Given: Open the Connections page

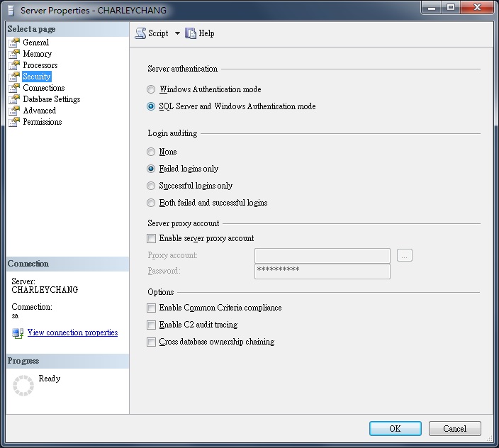Looking at the screenshot, I should coord(43,88).
